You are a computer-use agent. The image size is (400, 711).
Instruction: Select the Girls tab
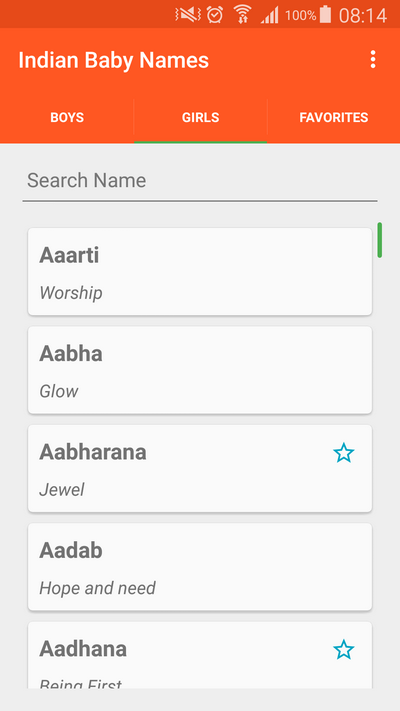tap(200, 117)
